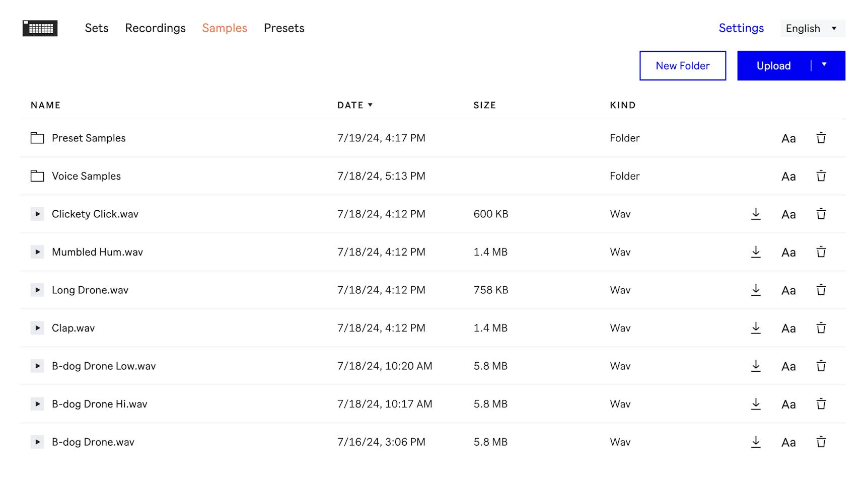This screenshot has width=866, height=504.
Task: Download the Clap.wav file
Action: [x=756, y=328]
